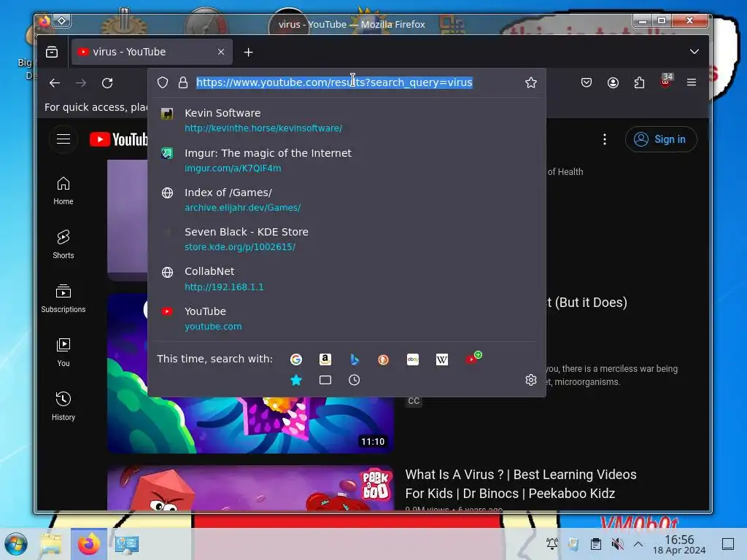Search this time with DuckDuckGo
Viewport: 747px width, 560px height.
coord(383,359)
